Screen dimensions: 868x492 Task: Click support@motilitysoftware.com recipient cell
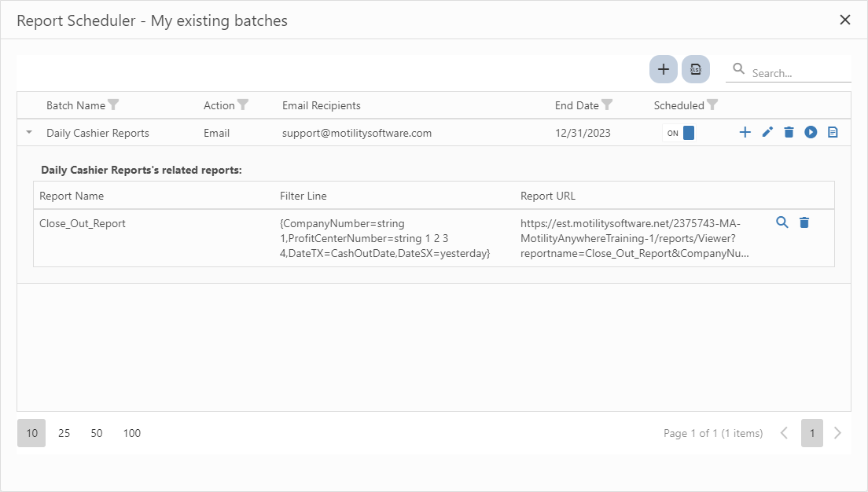coord(357,133)
